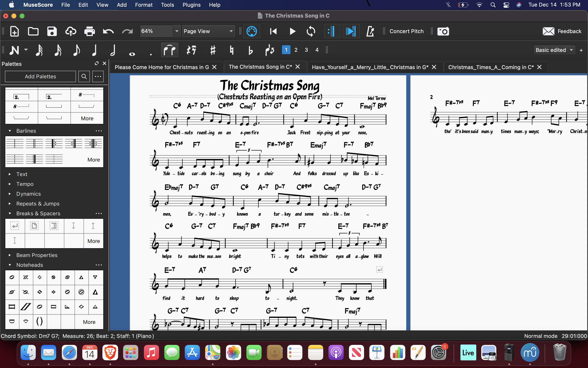The height and width of the screenshot is (368, 588).
Task: Expand the Tempo palette
Action: (10, 184)
